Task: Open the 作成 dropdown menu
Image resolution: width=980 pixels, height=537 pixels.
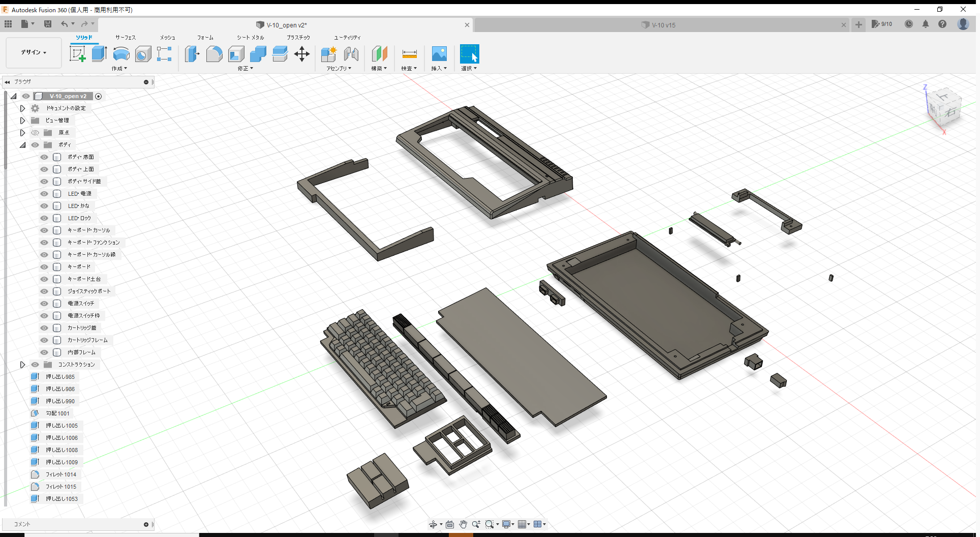Action: [119, 68]
